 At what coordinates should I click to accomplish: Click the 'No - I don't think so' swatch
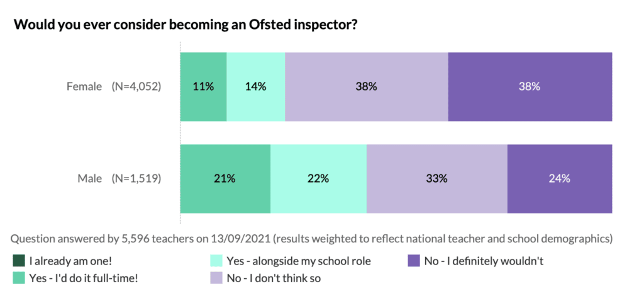point(215,278)
